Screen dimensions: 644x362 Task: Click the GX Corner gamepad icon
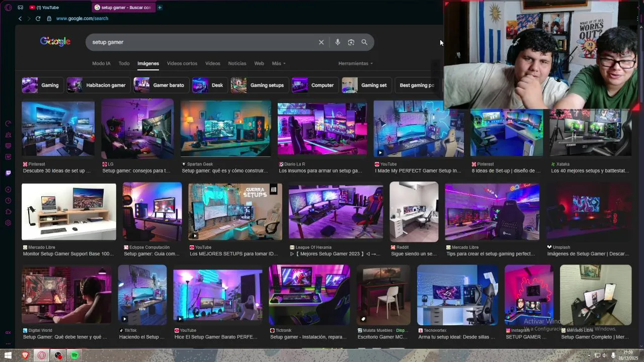click(x=20, y=8)
